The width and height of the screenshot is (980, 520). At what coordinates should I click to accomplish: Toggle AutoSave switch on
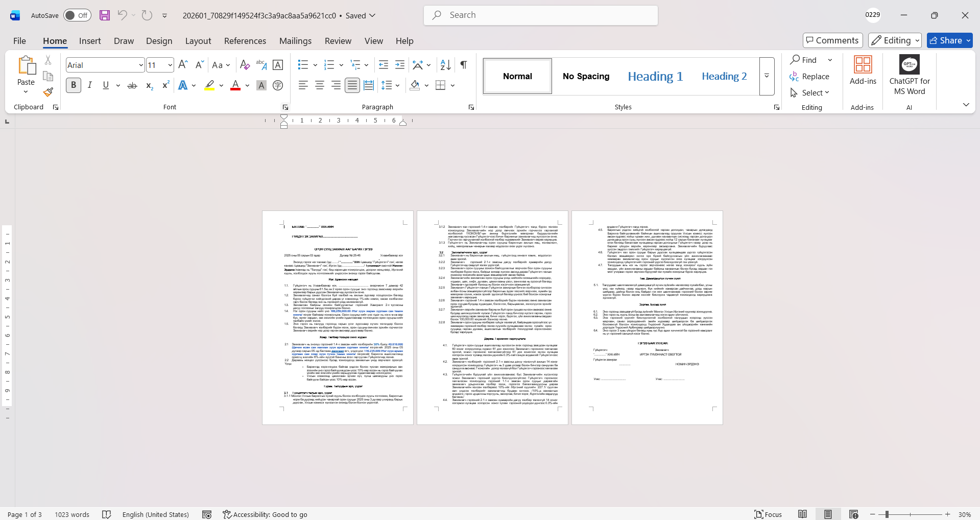pyautogui.click(x=77, y=15)
